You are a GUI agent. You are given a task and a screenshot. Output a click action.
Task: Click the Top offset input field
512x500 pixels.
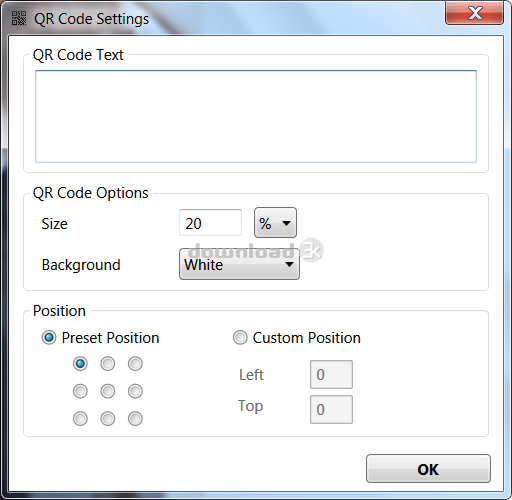(331, 409)
